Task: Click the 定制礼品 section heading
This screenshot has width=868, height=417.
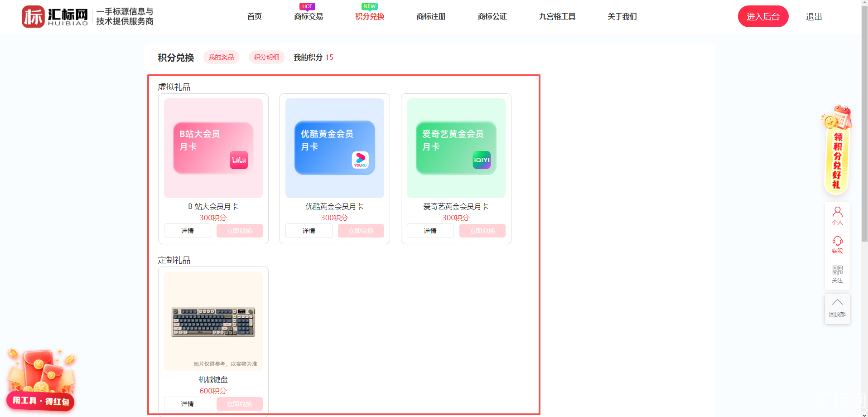Action: [x=174, y=260]
